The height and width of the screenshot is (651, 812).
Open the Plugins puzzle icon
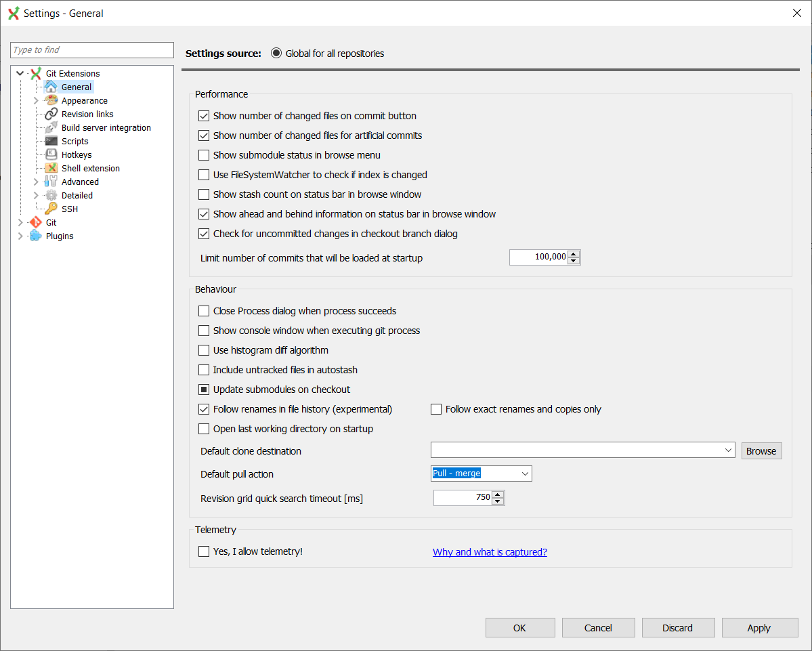coord(37,236)
